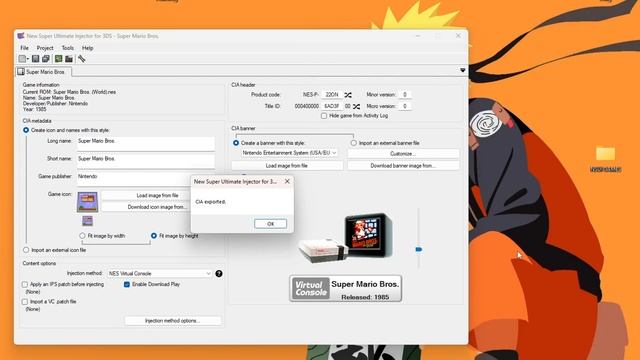640x360 pixels.
Task: Click the Long name input field
Action: click(146, 144)
